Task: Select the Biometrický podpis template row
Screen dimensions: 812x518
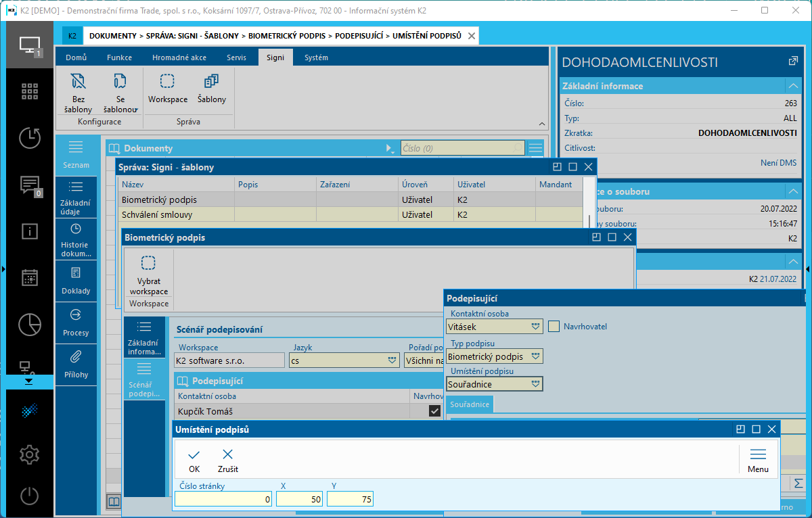Action: 351,199
